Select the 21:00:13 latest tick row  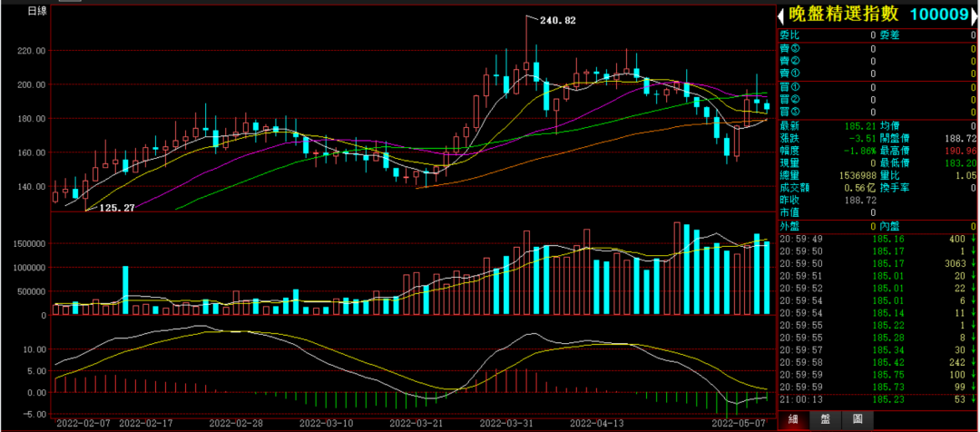tap(877, 399)
